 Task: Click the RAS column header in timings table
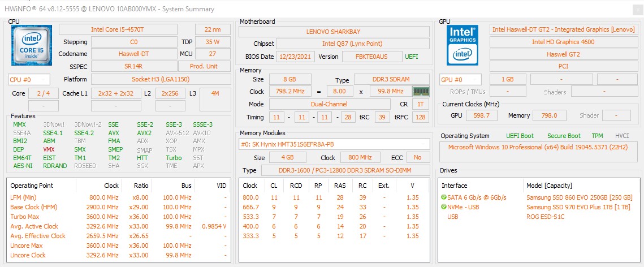tap(340, 186)
